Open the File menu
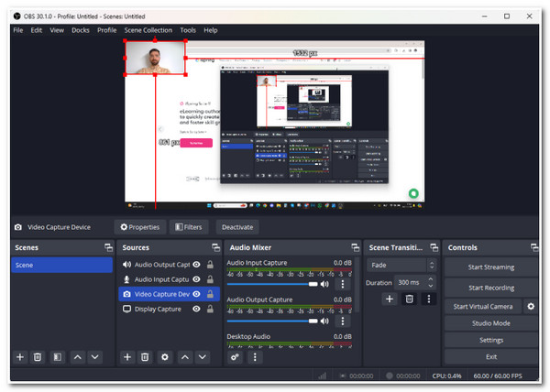550x392 pixels. [x=18, y=30]
